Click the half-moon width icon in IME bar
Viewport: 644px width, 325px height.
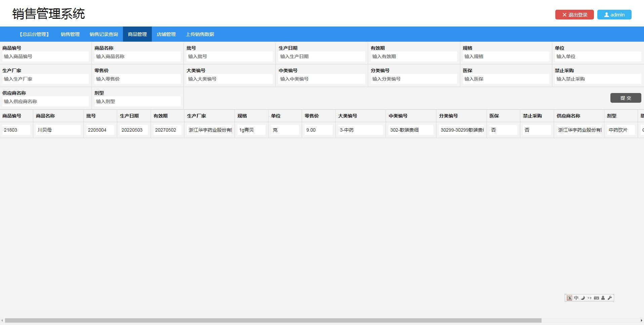point(583,298)
